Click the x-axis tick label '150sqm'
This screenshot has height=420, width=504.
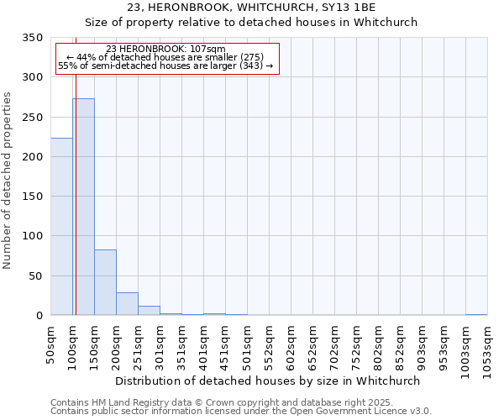94,349
